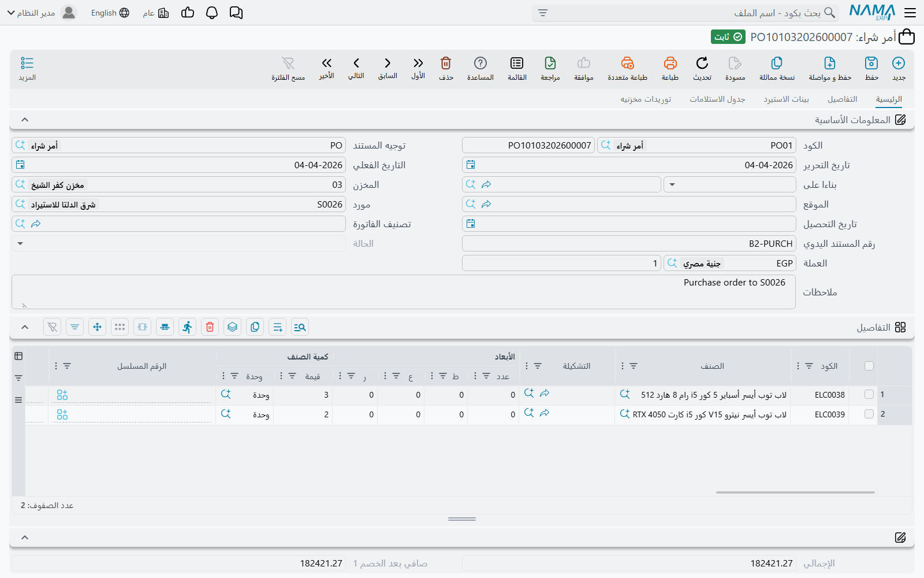Click the move arrows icon in details toolbar
The width and height of the screenshot is (924, 578).
coord(97,327)
